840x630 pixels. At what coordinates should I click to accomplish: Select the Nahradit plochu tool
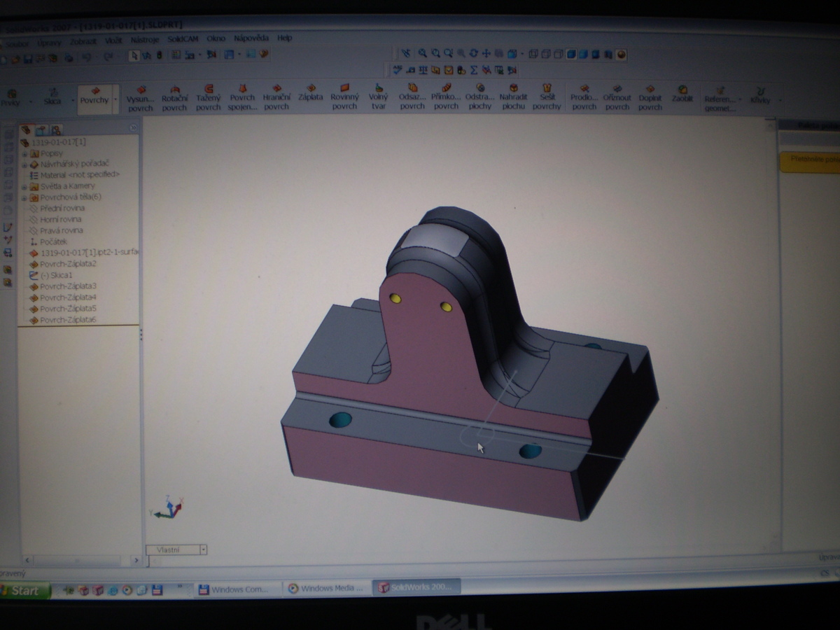(513, 98)
